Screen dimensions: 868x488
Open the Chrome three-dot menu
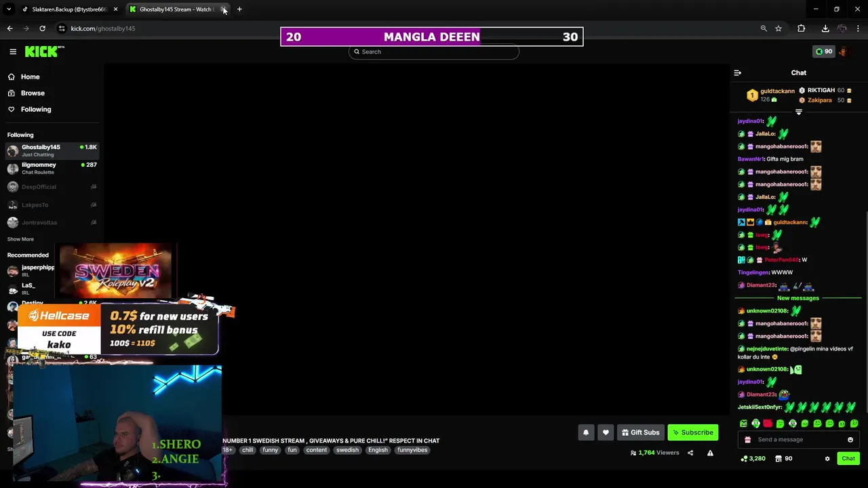859,28
